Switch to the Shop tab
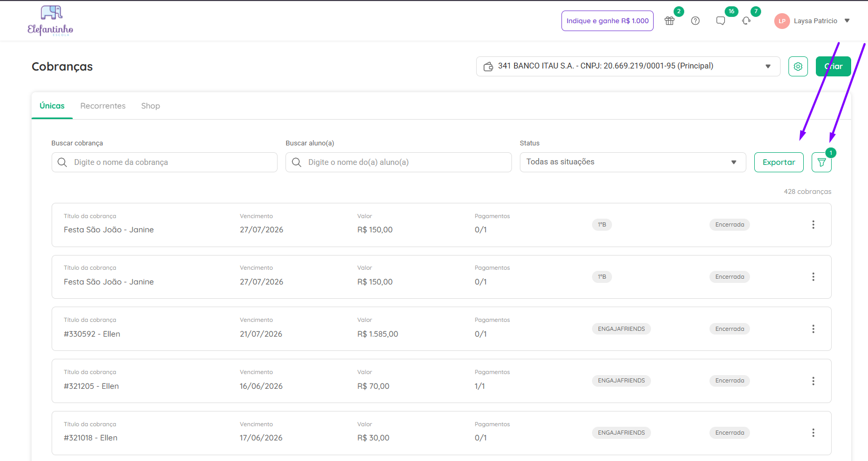The height and width of the screenshot is (461, 868). click(151, 106)
